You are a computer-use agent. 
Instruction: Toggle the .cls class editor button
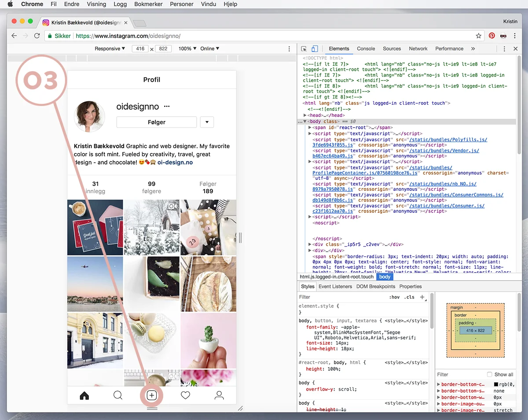410,297
